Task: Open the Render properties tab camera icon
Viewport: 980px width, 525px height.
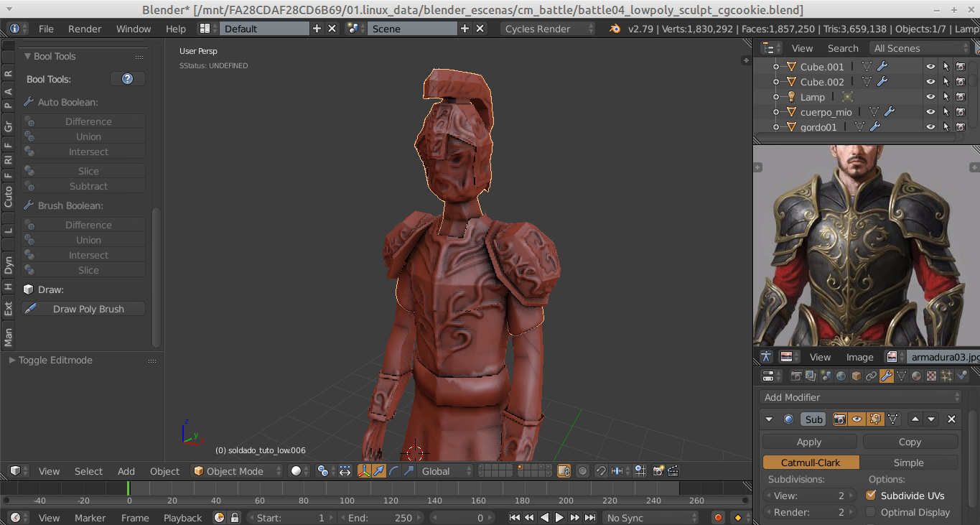Action: click(796, 376)
